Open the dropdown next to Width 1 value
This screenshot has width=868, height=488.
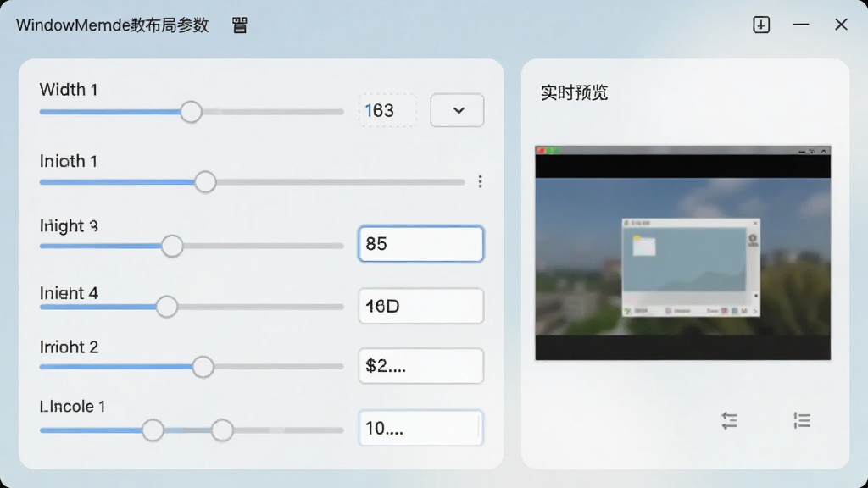coord(457,110)
